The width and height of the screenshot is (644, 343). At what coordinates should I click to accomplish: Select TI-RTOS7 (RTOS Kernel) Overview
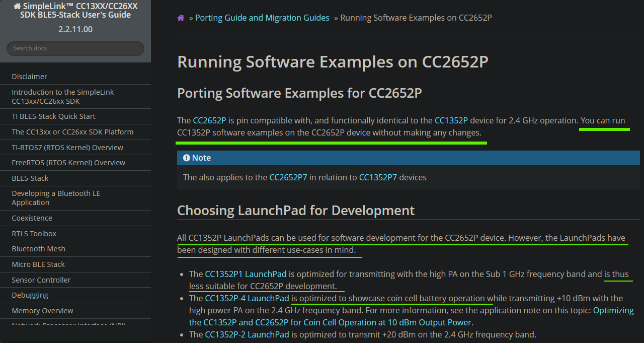(x=75, y=148)
